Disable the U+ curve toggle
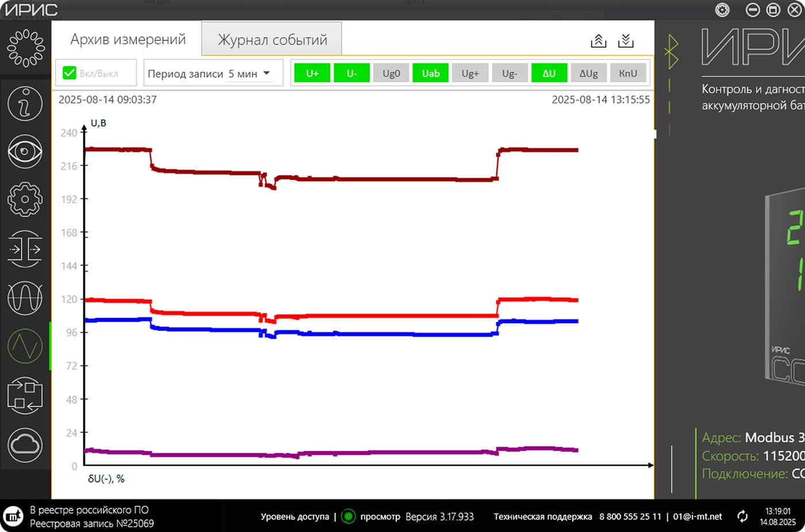The height and width of the screenshot is (532, 805). [312, 73]
